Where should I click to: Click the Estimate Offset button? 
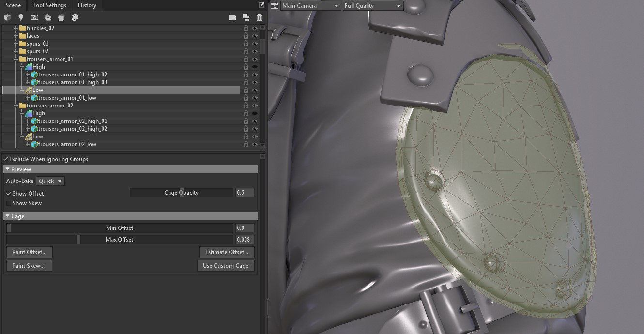pyautogui.click(x=227, y=252)
